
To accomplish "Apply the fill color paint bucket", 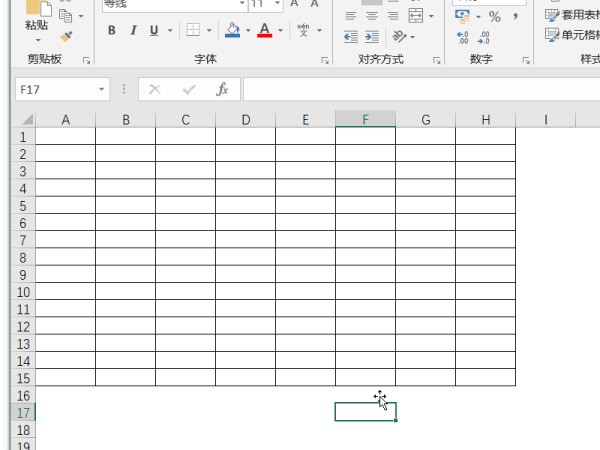I will 233,30.
